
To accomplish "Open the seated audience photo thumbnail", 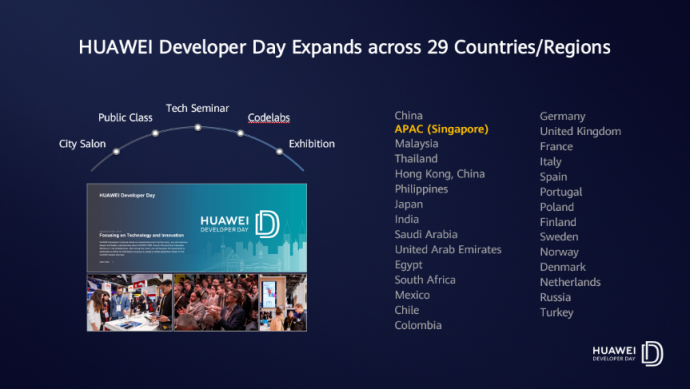I will click(x=216, y=303).
